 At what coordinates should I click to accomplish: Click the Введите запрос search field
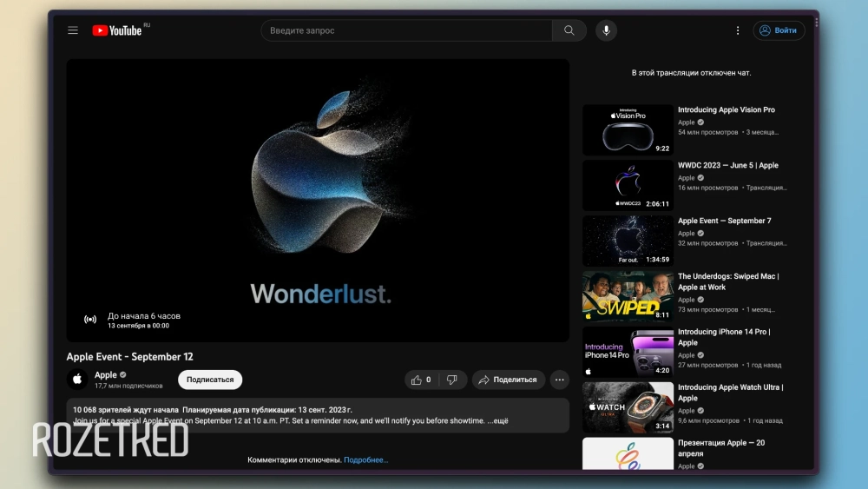(x=406, y=30)
